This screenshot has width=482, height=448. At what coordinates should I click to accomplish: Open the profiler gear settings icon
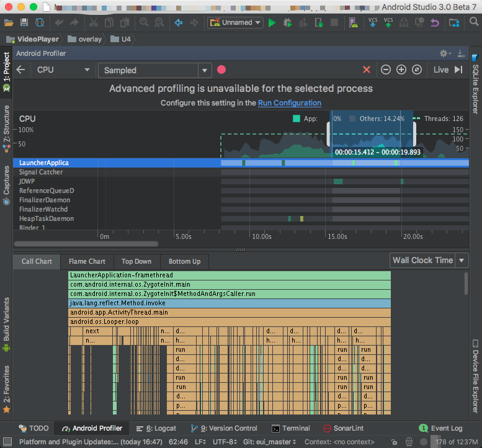pyautogui.click(x=445, y=53)
